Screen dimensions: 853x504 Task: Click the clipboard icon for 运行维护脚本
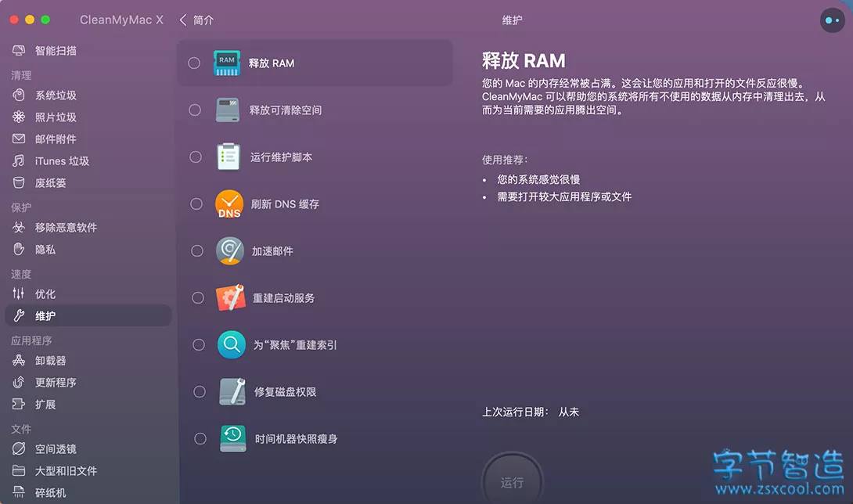(x=229, y=157)
